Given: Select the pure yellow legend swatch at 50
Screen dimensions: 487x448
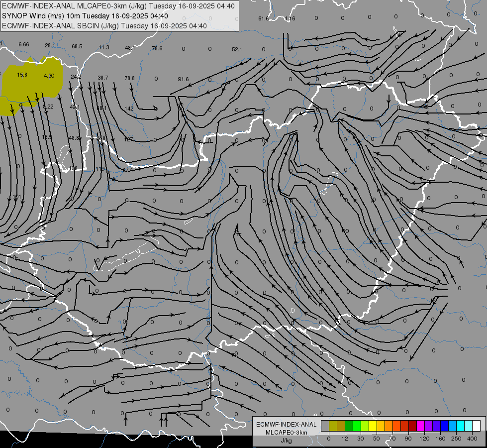Looking at the screenshot, I should click(373, 426).
